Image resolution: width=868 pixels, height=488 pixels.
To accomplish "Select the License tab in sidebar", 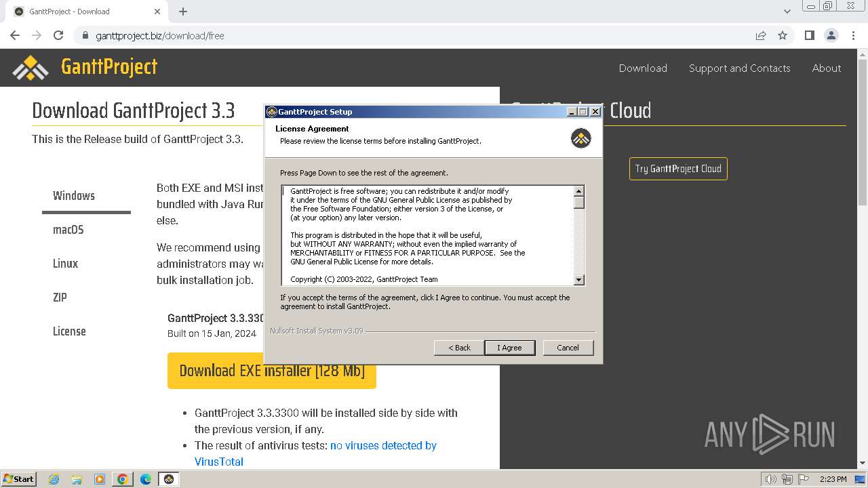I will 86,331.
